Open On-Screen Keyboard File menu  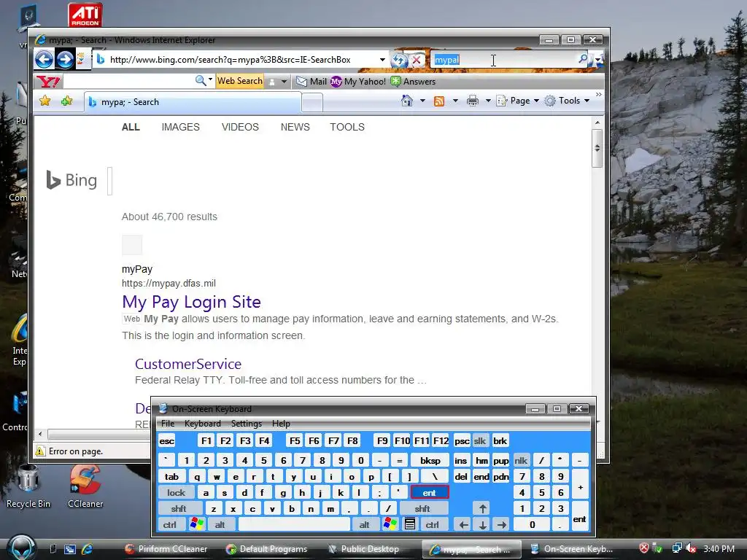(x=168, y=424)
